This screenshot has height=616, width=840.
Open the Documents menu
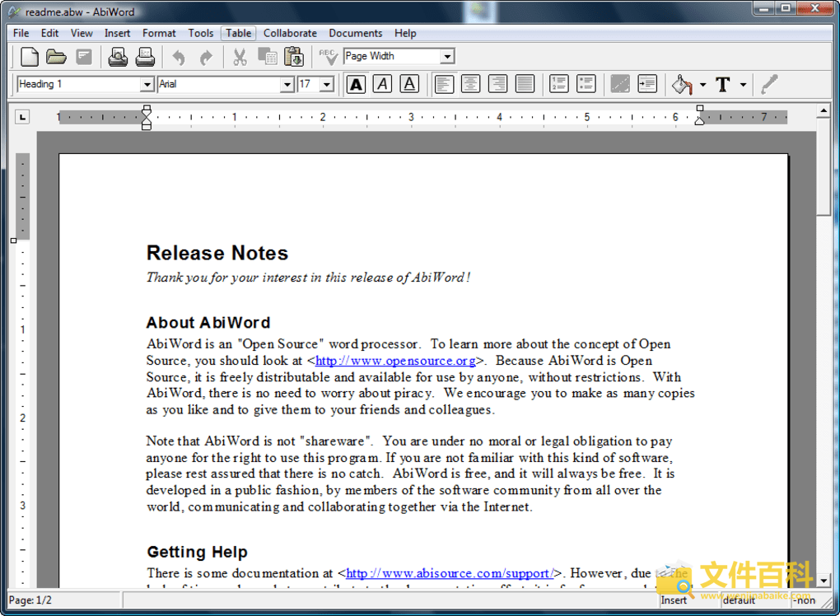[x=356, y=33]
